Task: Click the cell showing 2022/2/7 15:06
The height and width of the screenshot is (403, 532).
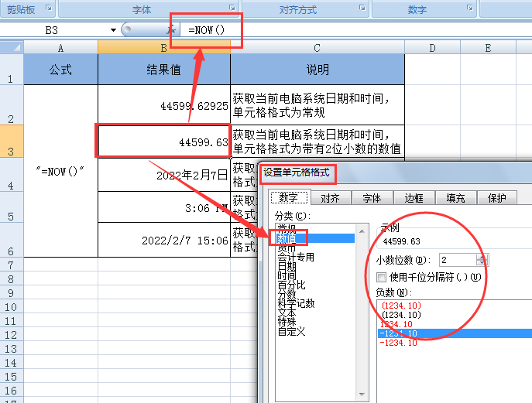Action: point(164,240)
